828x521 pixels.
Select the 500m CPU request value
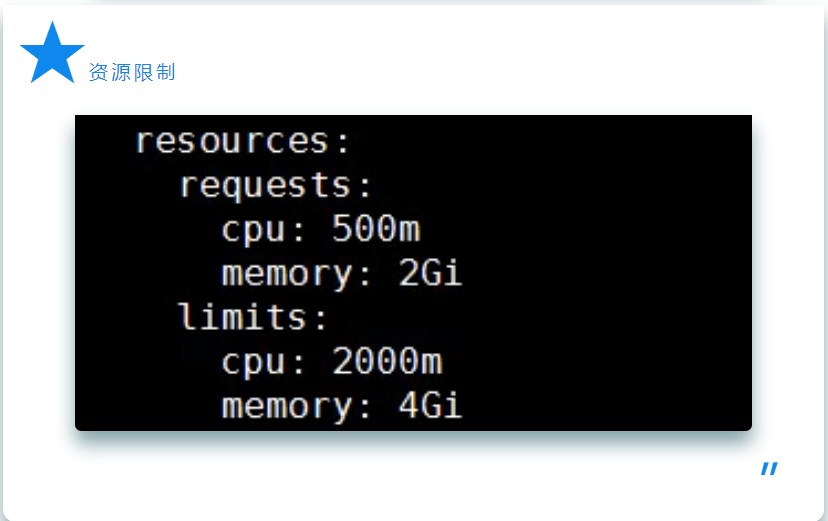point(376,229)
